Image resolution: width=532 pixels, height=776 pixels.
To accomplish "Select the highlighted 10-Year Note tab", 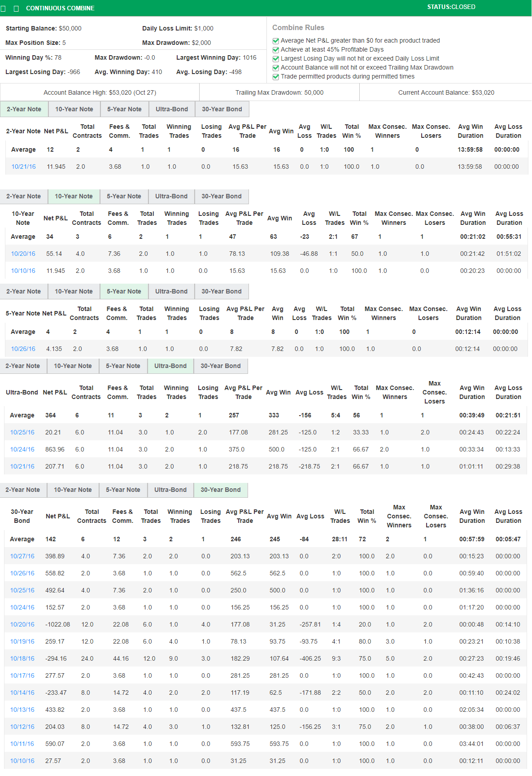I will coord(74,196).
